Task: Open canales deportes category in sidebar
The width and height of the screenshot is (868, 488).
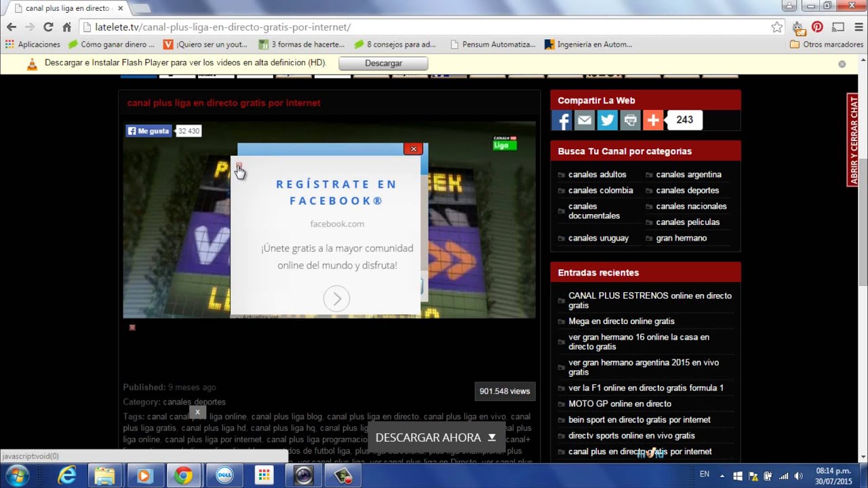Action: click(x=687, y=190)
